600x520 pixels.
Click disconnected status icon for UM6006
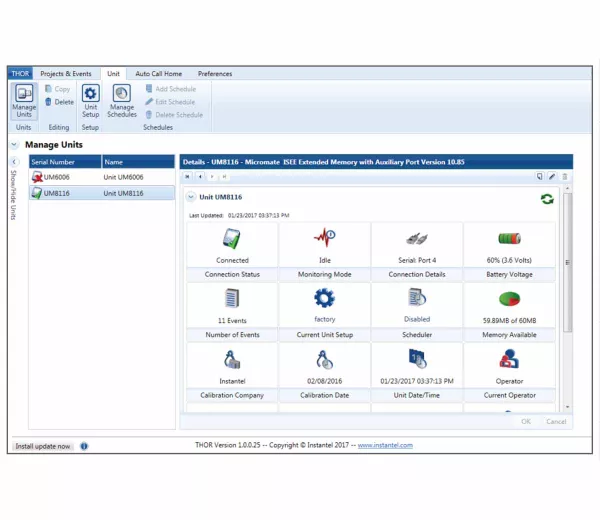coord(37,177)
